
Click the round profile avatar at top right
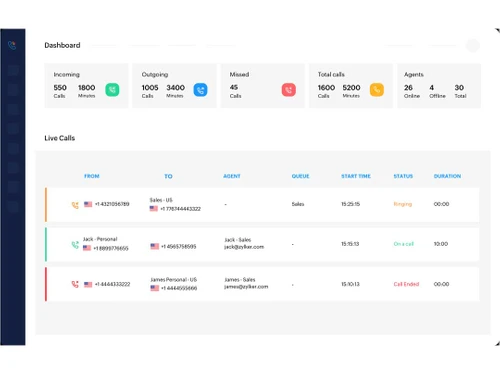pyautogui.click(x=472, y=45)
